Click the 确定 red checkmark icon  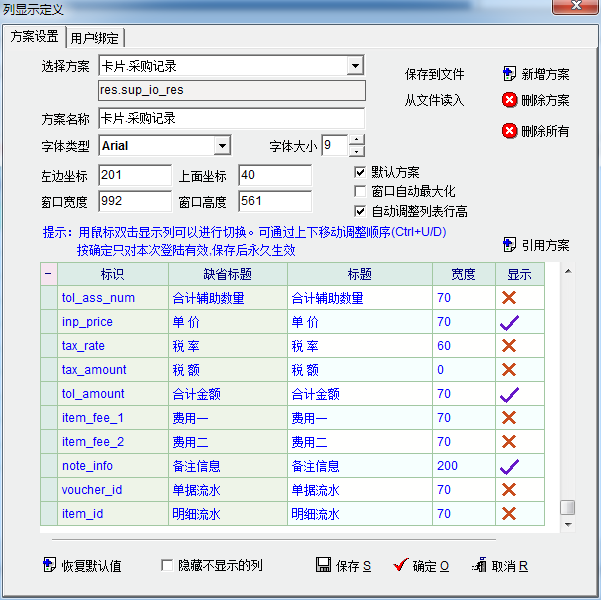[401, 565]
